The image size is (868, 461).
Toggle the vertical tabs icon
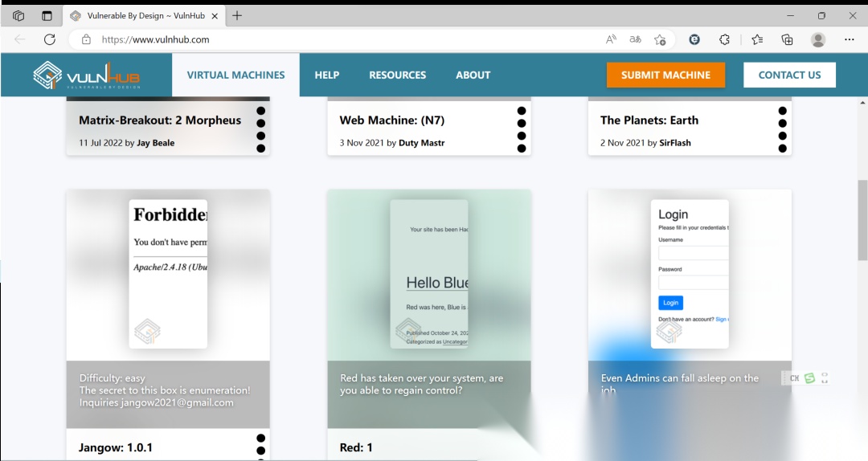(x=47, y=15)
